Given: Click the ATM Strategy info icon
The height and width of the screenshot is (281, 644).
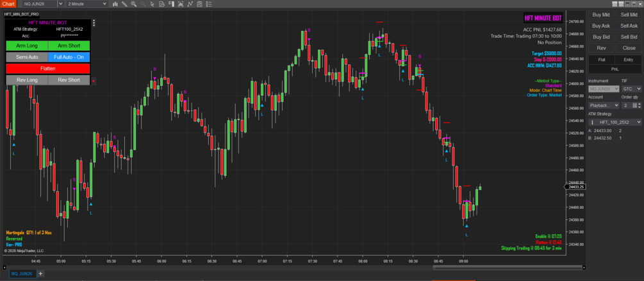Looking at the screenshot, I should (592, 122).
